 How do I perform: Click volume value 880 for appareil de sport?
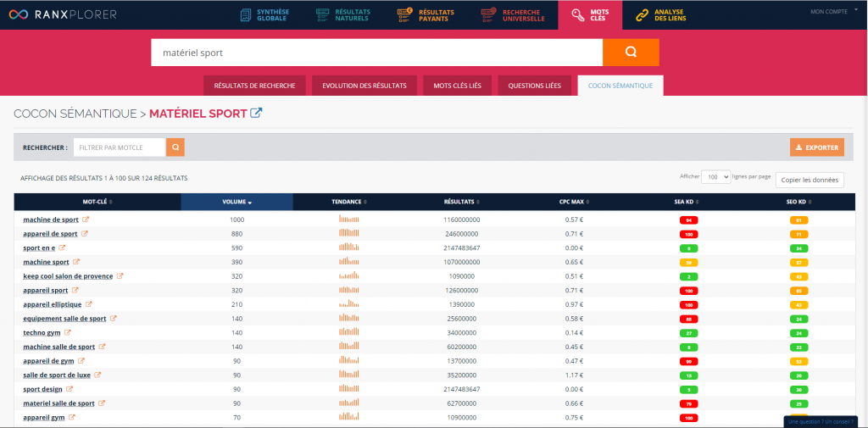point(237,234)
